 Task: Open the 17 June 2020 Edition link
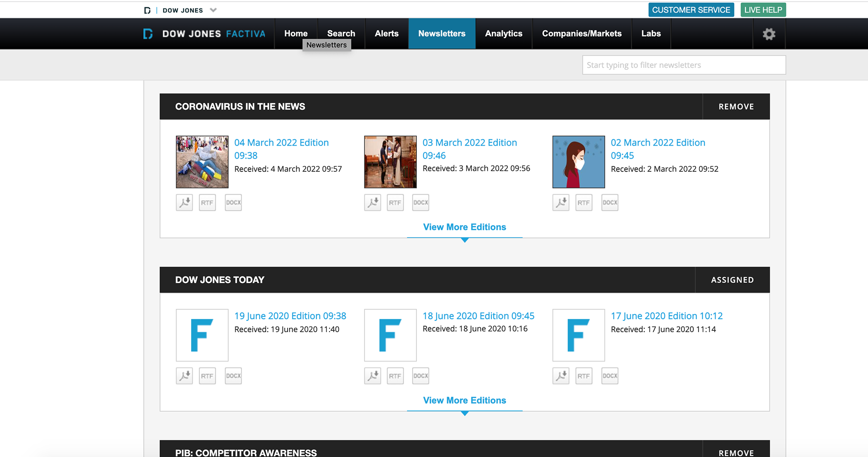[x=667, y=316]
